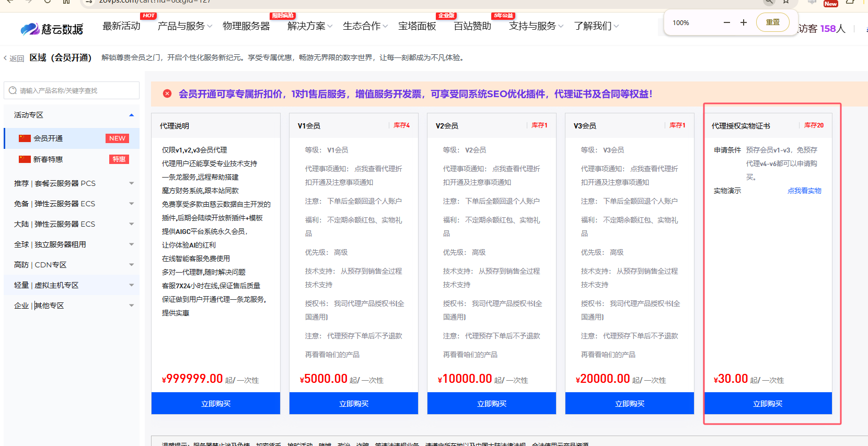Screen dimensions: 868x446
Task: Expand 推荐 | 套餐云服务器 PCS category
Action: click(x=131, y=183)
